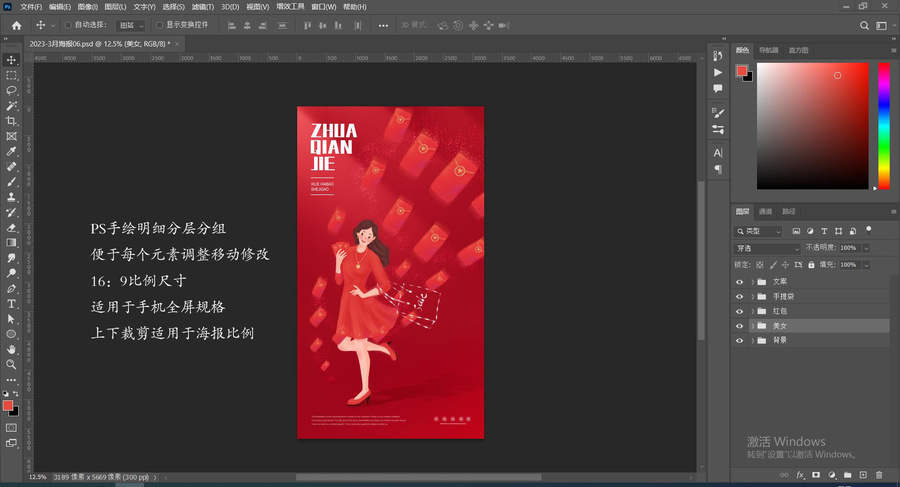The width and height of the screenshot is (900, 487).
Task: Open the character panel A icon
Action: pyautogui.click(x=717, y=153)
